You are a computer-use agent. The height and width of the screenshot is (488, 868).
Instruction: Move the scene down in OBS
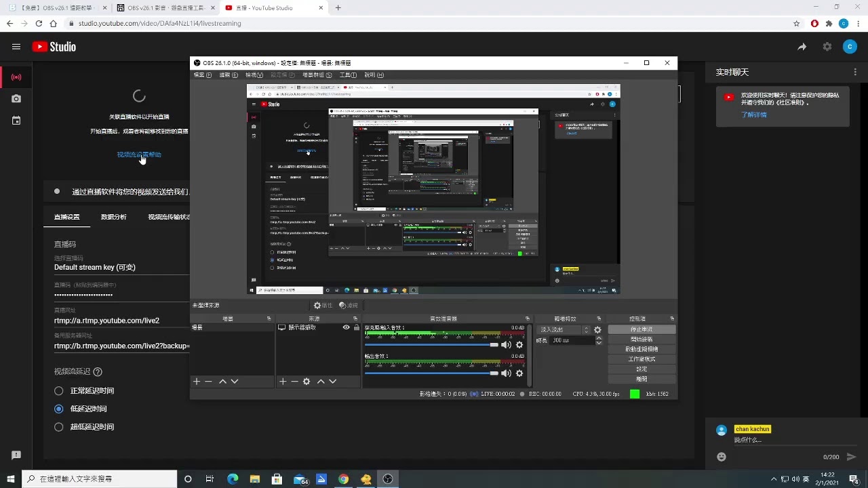click(x=235, y=382)
